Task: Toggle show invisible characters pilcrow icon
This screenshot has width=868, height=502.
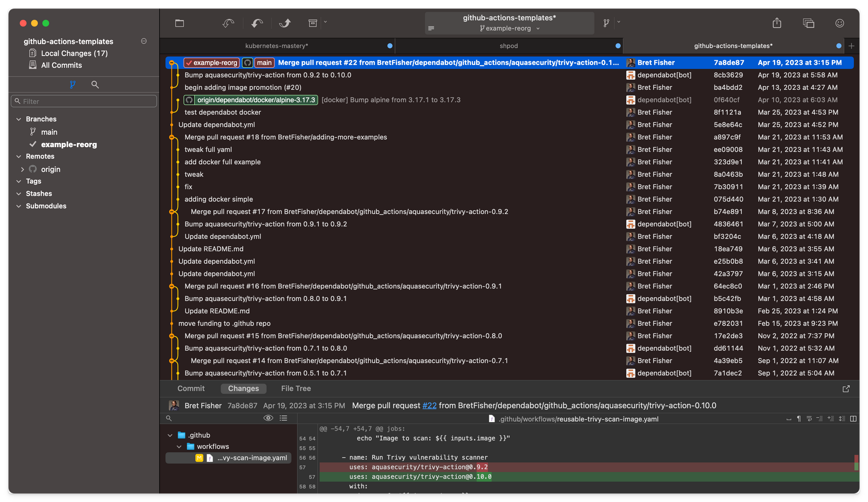Action: pyautogui.click(x=799, y=419)
